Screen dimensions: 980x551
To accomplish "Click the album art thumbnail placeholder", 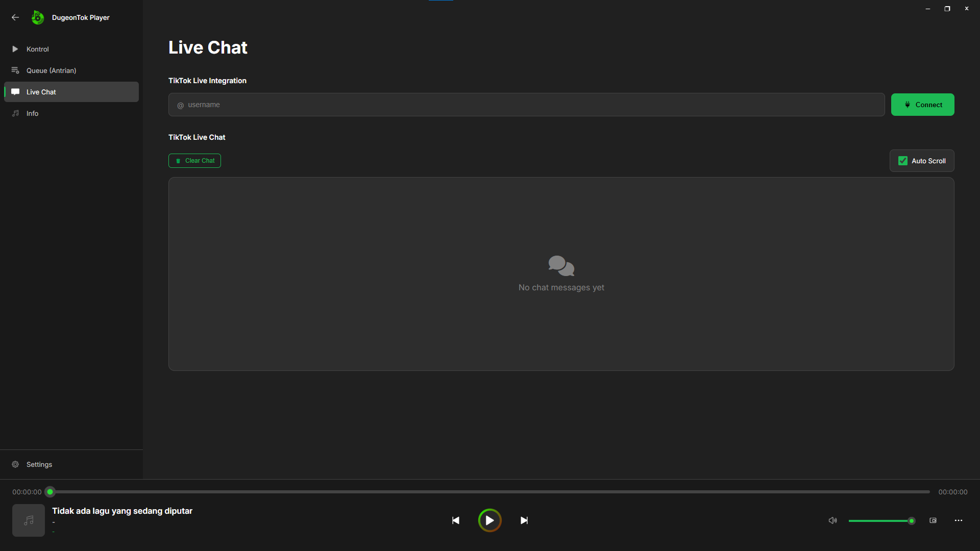I will pos(29,520).
